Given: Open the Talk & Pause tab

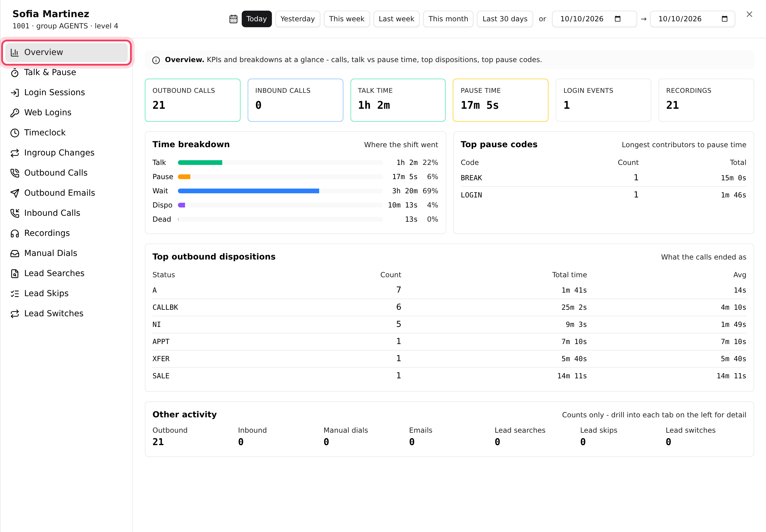Looking at the screenshot, I should [66, 72].
